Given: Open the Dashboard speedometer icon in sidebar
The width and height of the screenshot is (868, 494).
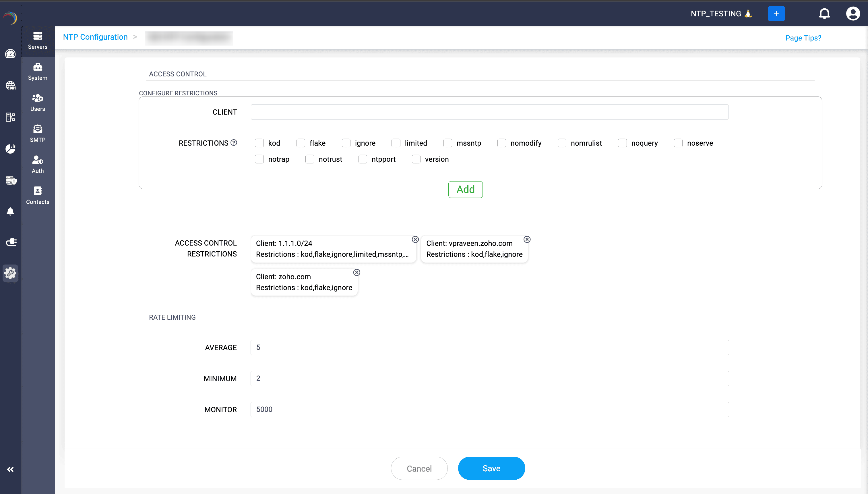Looking at the screenshot, I should click(x=11, y=54).
